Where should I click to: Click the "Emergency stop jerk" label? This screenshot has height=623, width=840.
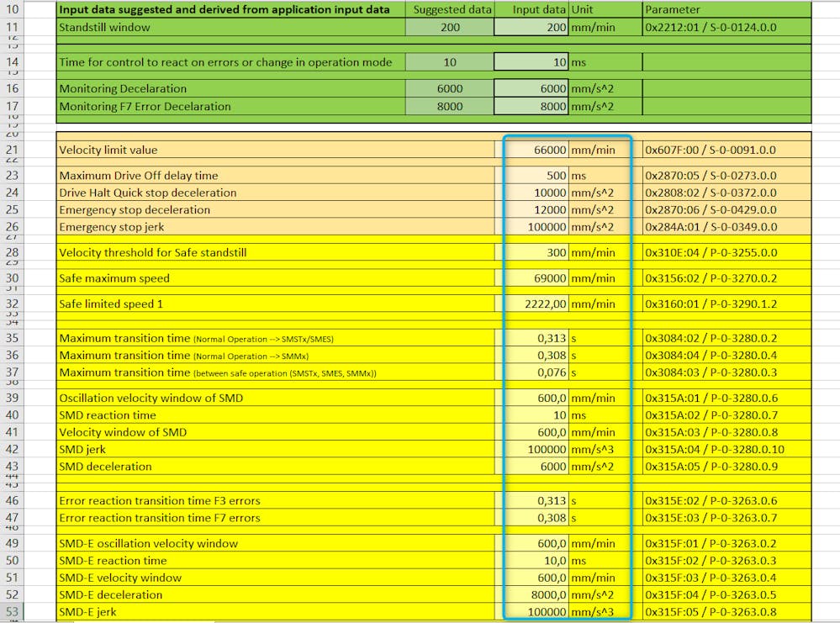[275, 227]
